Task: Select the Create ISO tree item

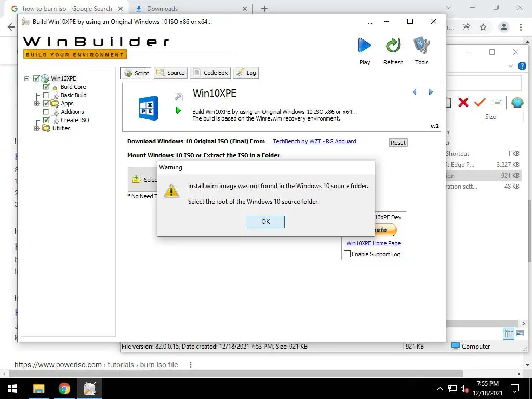Action: (x=75, y=120)
